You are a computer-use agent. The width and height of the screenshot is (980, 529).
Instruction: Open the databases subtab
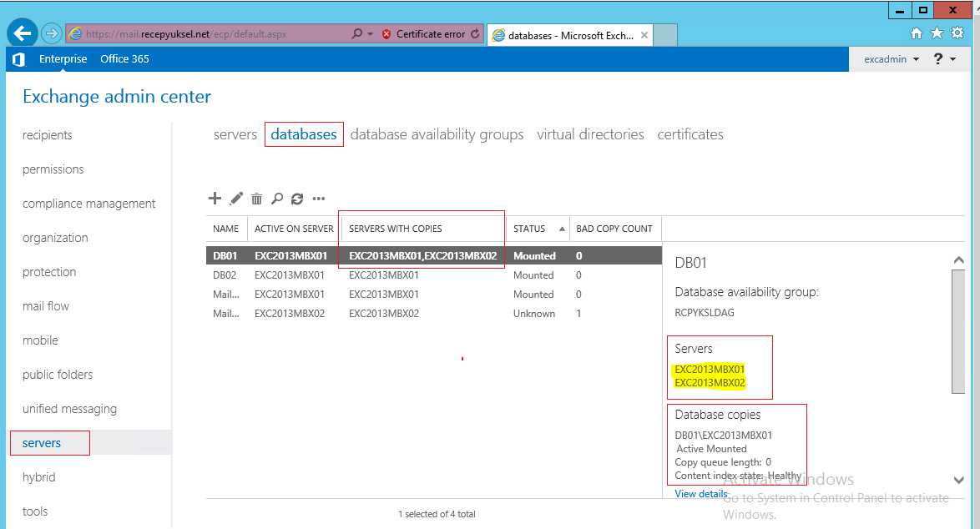click(304, 134)
